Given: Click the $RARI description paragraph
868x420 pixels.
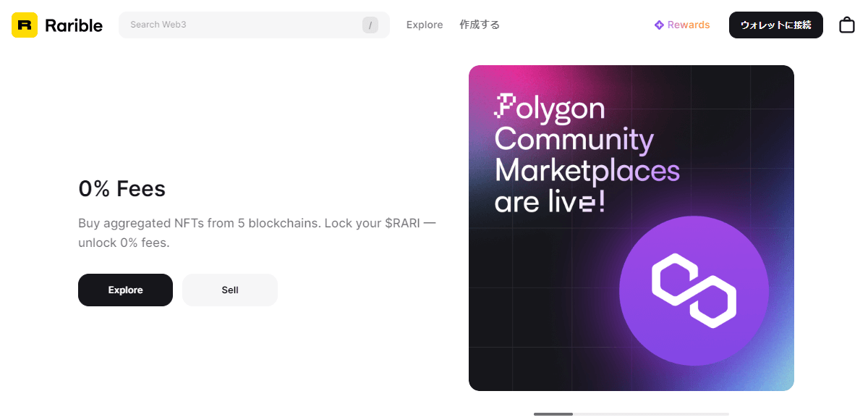Looking at the screenshot, I should (x=257, y=232).
